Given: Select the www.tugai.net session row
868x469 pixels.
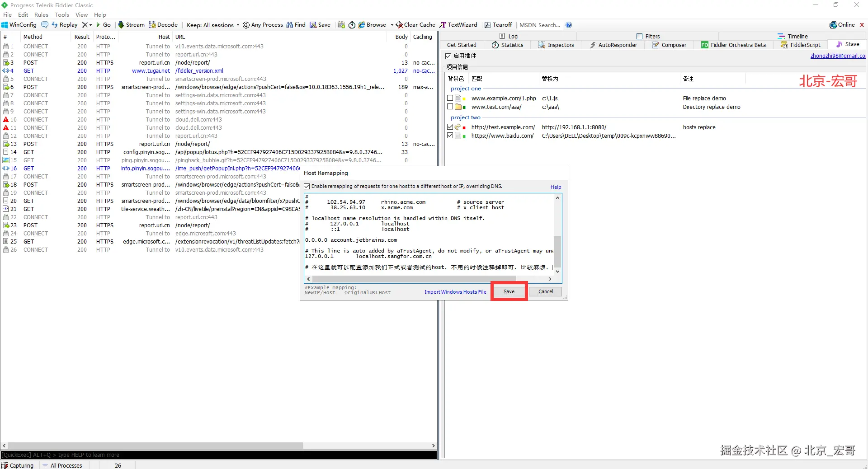Looking at the screenshot, I should click(218, 71).
